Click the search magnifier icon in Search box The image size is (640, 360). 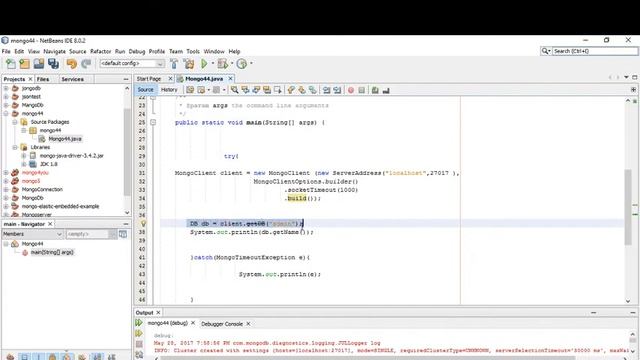pyautogui.click(x=545, y=51)
